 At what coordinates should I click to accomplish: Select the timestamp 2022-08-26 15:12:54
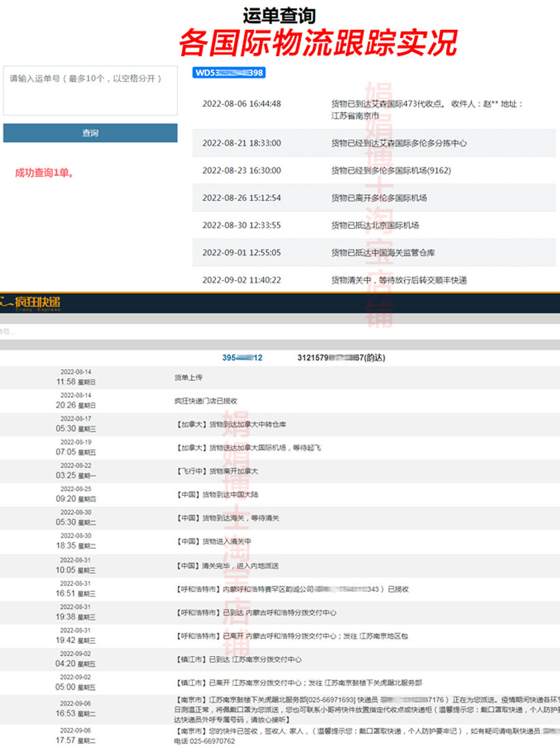coord(241,198)
